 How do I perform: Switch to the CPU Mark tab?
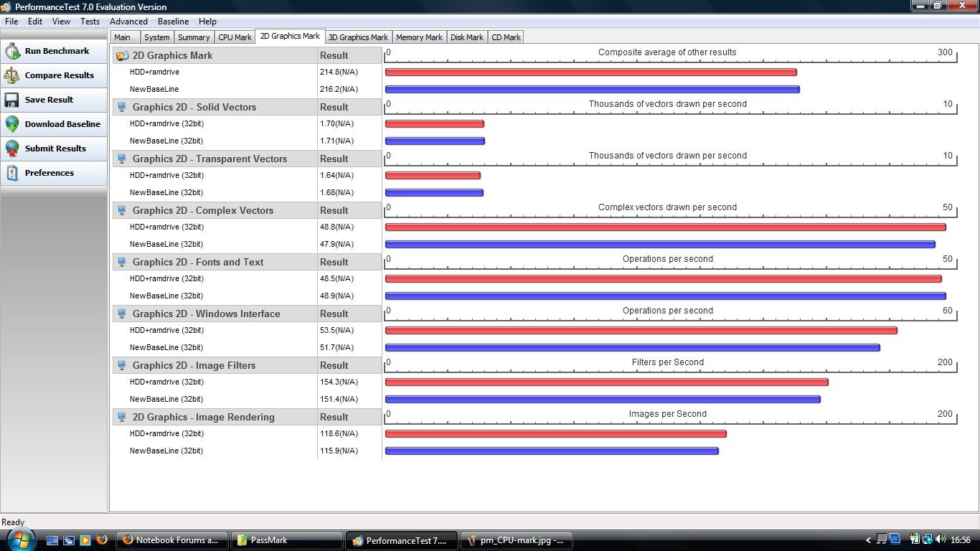pyautogui.click(x=235, y=37)
